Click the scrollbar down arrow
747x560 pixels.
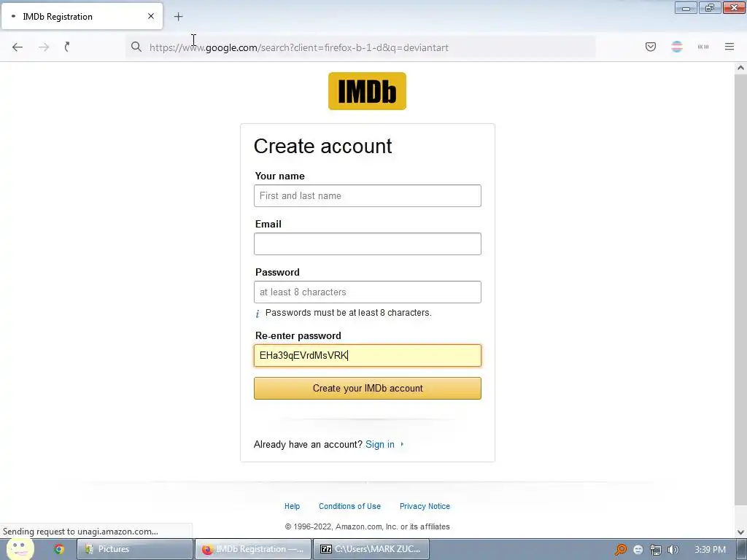740,532
